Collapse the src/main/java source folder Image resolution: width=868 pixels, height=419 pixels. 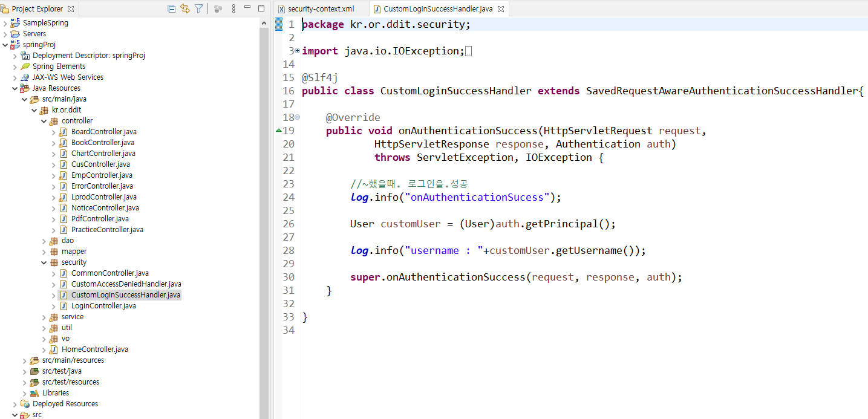(25, 99)
